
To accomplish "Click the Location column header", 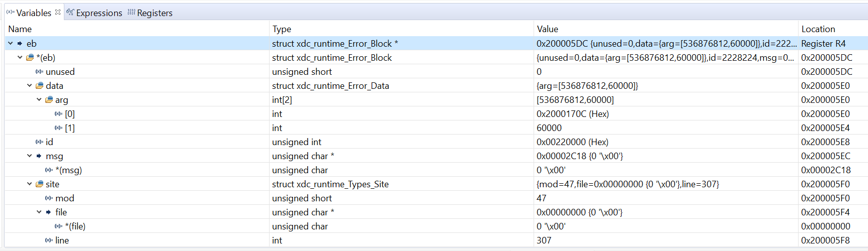I will tap(818, 29).
